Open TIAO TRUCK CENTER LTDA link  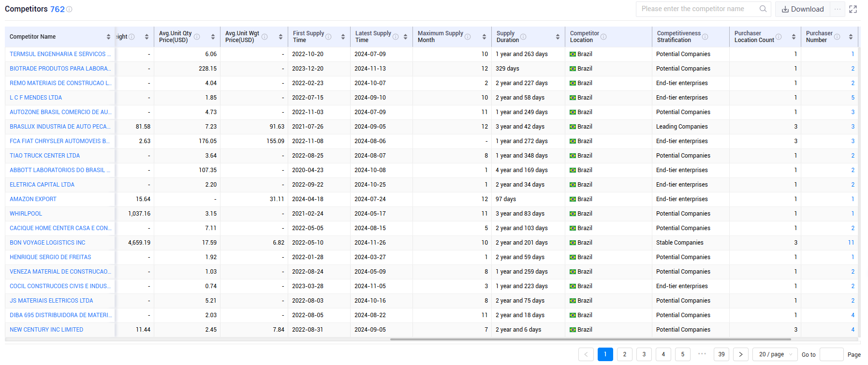45,156
